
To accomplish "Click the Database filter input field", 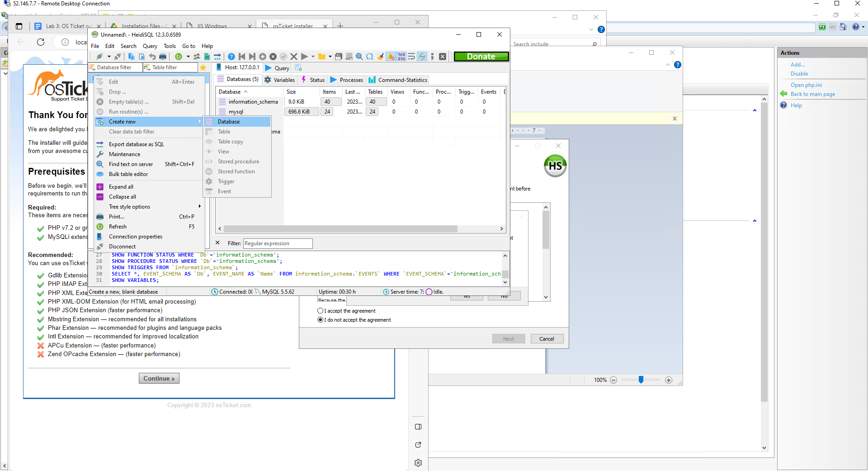I will pos(115,67).
